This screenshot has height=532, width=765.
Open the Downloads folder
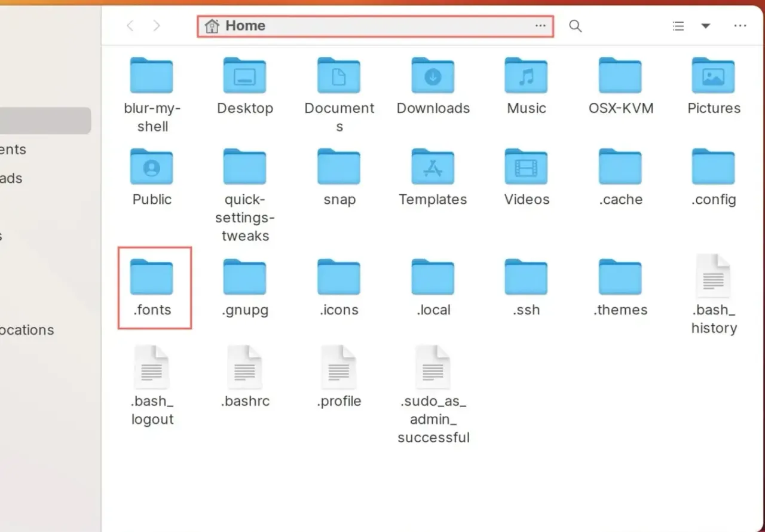click(433, 76)
